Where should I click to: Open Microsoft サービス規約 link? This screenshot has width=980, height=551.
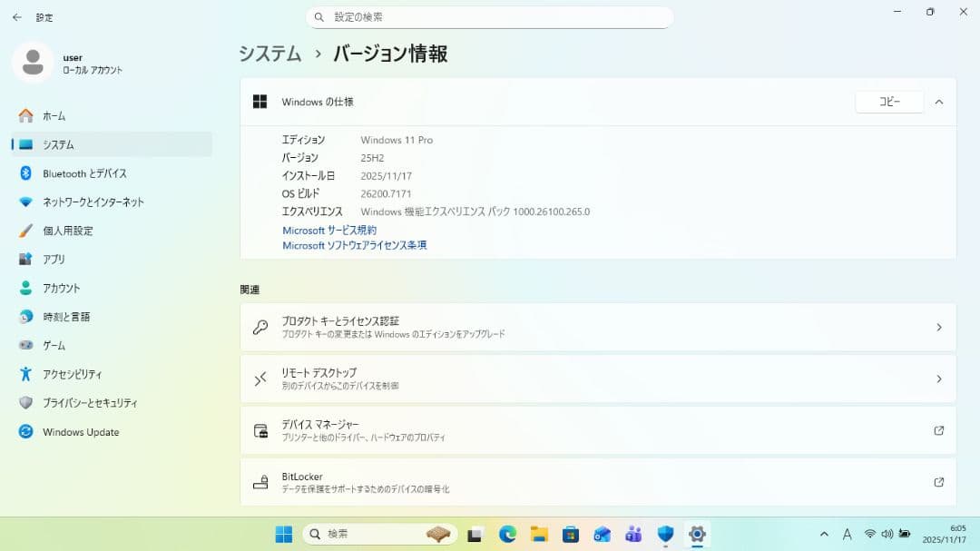coord(329,231)
